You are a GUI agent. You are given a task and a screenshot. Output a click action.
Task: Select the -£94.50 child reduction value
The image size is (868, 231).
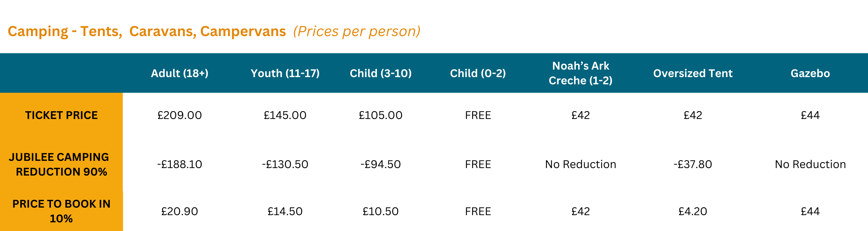tap(380, 164)
